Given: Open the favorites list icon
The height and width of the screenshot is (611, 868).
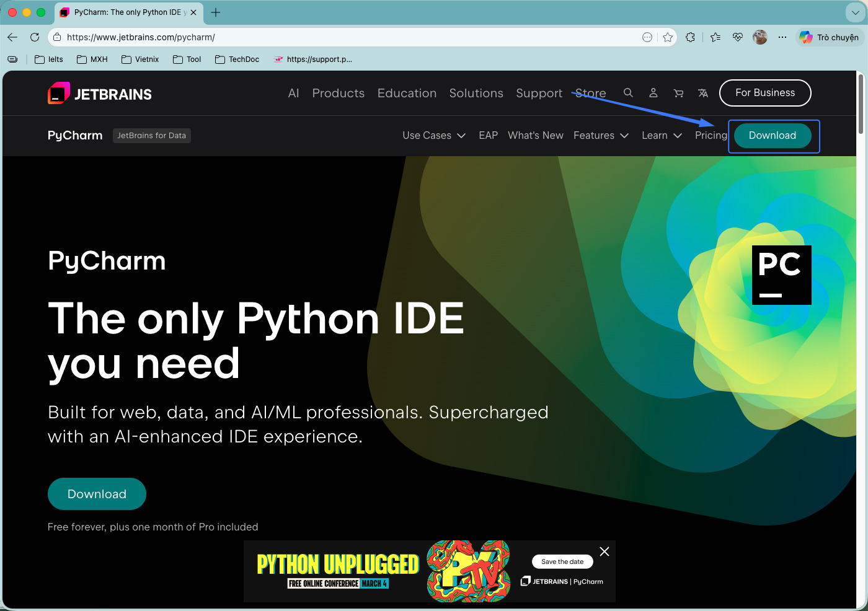Looking at the screenshot, I should (x=715, y=37).
